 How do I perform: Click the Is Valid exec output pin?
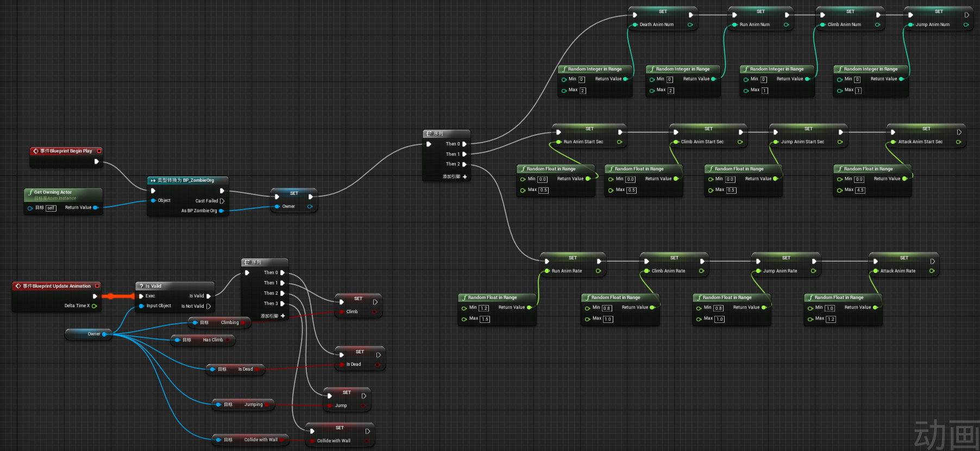[209, 296]
